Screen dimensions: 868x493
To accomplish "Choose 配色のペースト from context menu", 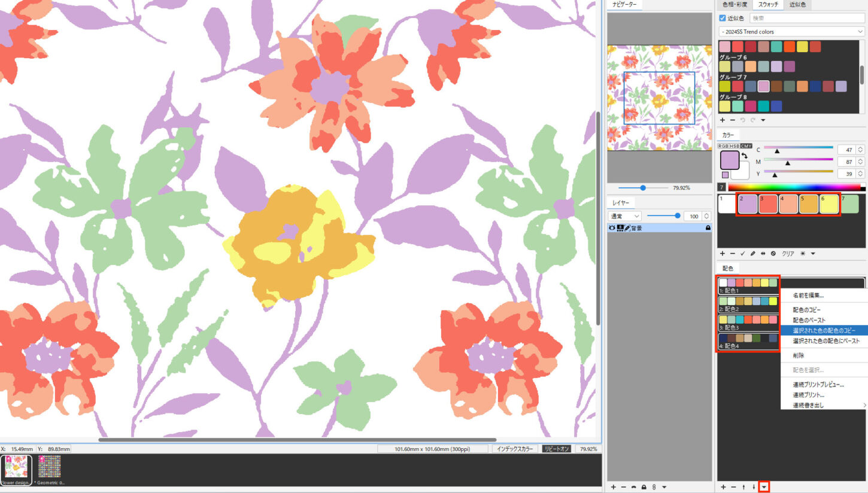I will click(809, 320).
